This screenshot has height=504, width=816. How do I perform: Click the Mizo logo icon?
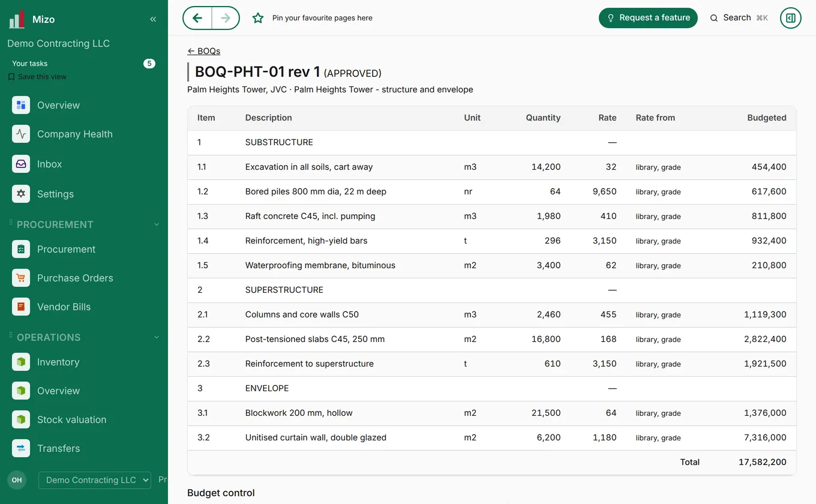pyautogui.click(x=17, y=19)
